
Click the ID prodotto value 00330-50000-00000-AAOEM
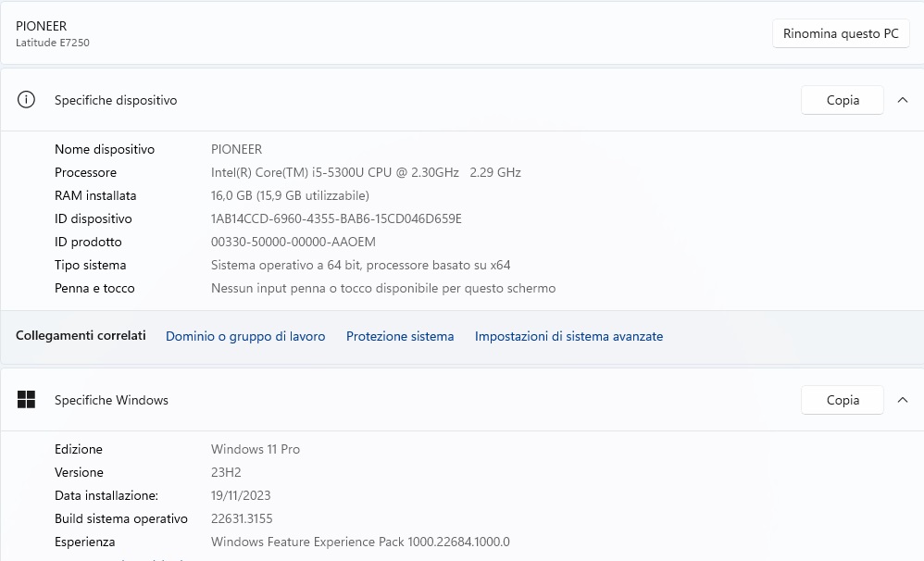293,242
